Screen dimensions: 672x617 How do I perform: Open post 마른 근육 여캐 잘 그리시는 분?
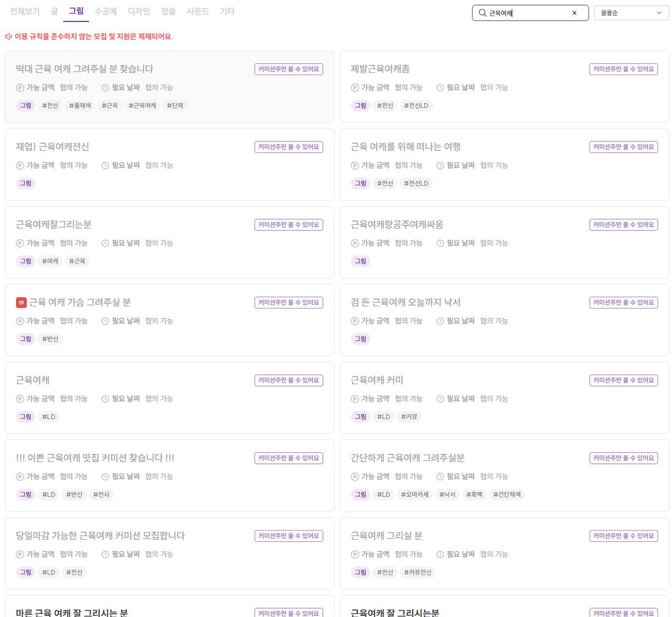72,613
